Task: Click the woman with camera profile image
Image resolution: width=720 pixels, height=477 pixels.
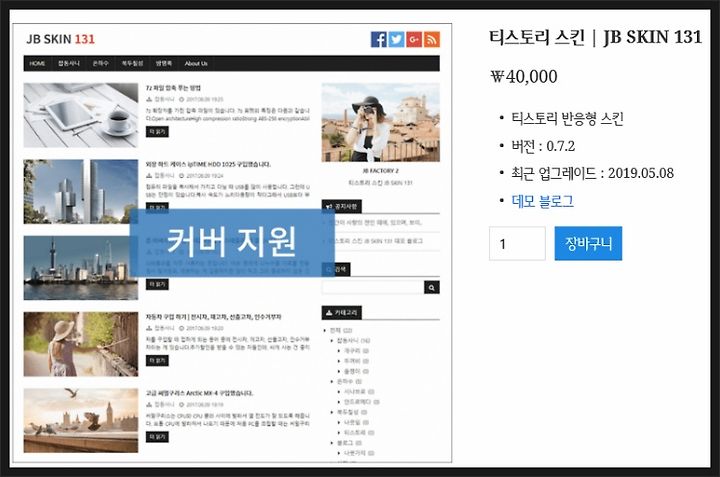Action: (381, 123)
